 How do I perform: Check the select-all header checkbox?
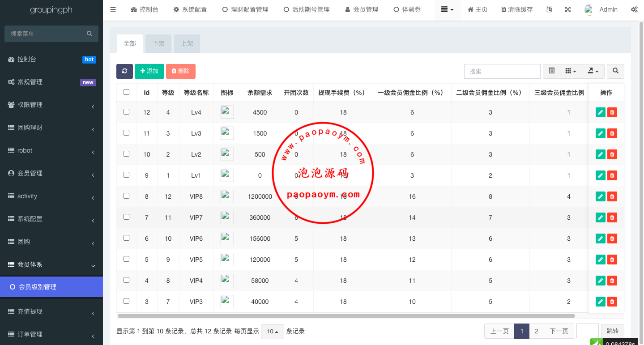point(126,92)
